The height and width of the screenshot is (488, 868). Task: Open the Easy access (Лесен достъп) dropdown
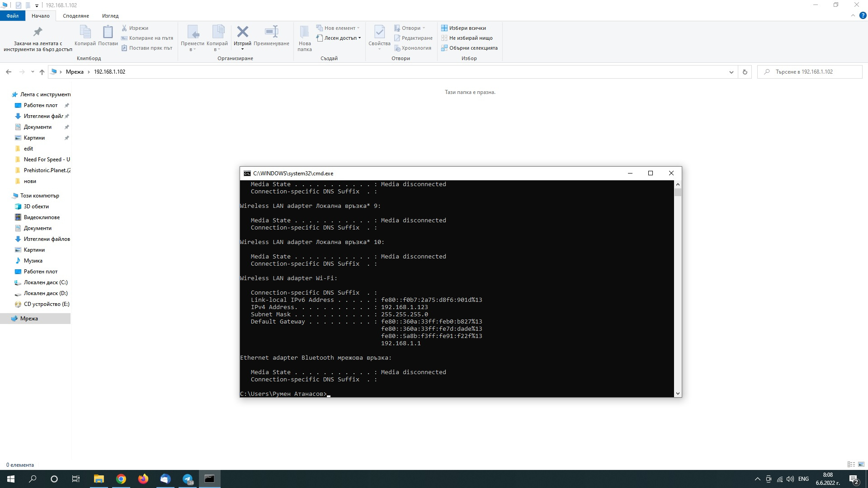click(340, 38)
